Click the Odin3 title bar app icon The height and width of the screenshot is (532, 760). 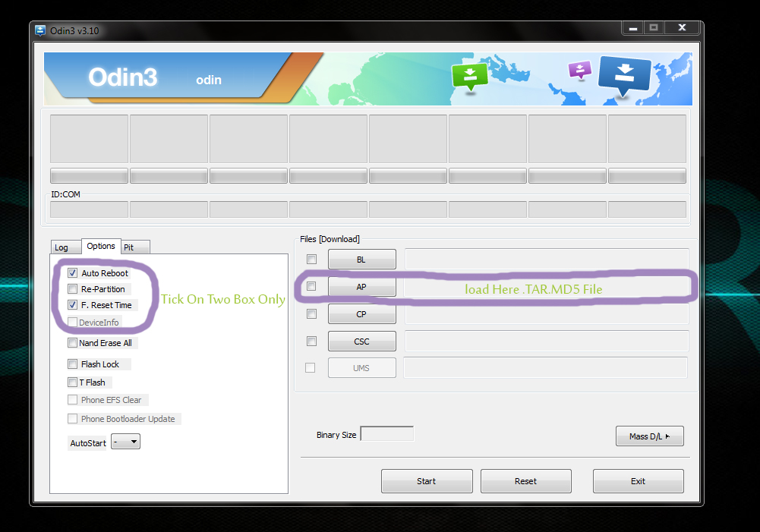point(40,31)
